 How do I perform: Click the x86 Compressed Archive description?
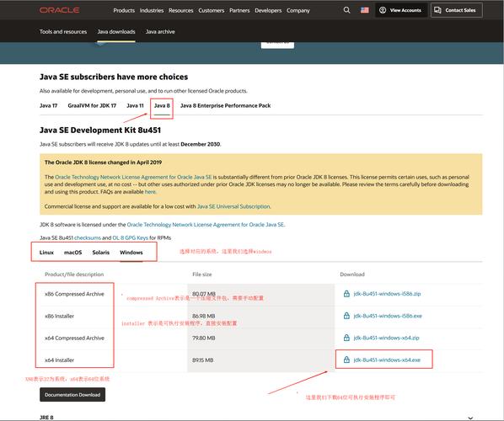tap(74, 294)
